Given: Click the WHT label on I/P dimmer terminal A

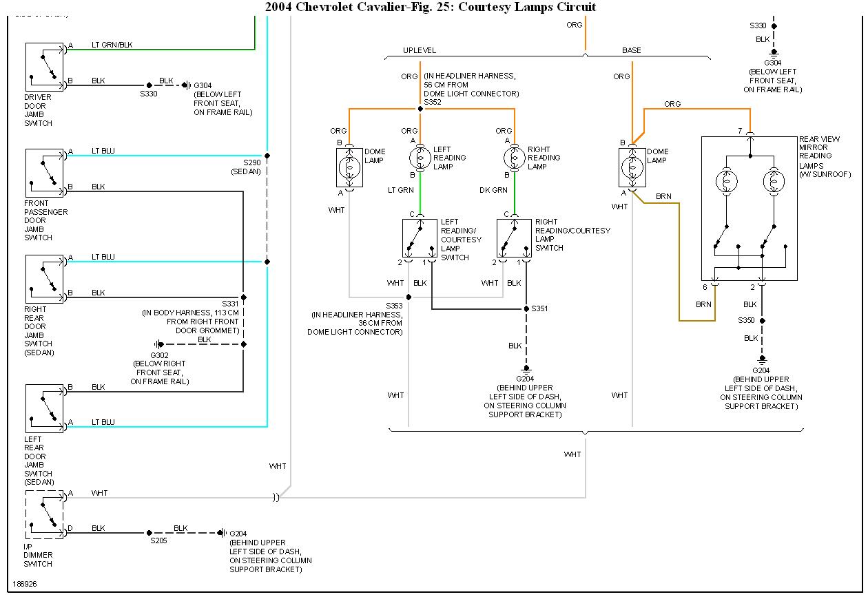Looking at the screenshot, I should pyautogui.click(x=100, y=493).
